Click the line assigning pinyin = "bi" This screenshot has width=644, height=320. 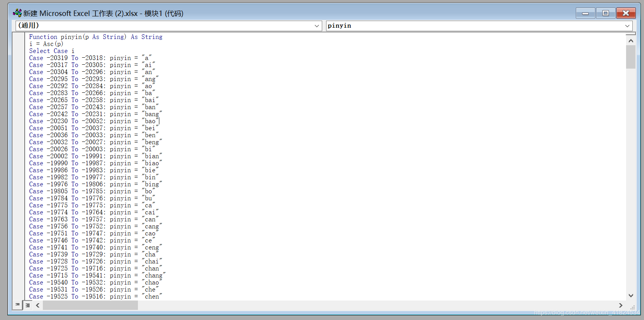[x=92, y=149]
